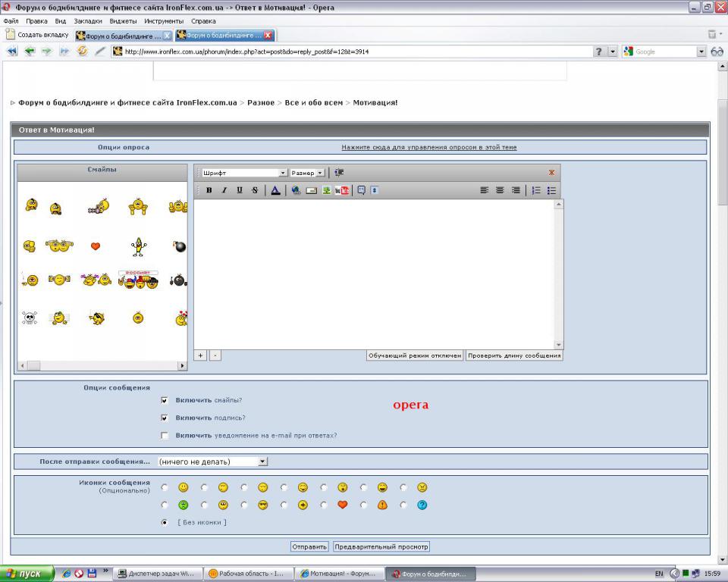The image size is (728, 582).
Task: Toggle bold formatting in the editor
Action: 209,190
